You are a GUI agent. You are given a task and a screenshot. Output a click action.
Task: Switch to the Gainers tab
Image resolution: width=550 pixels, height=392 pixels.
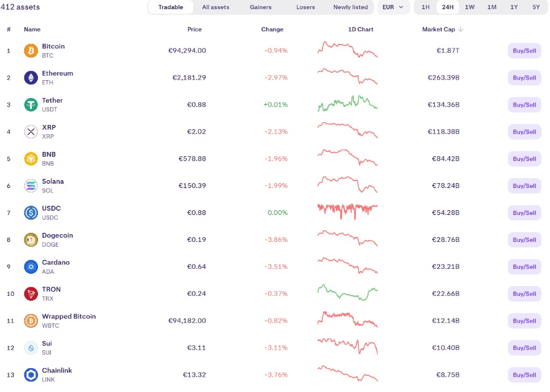(261, 7)
